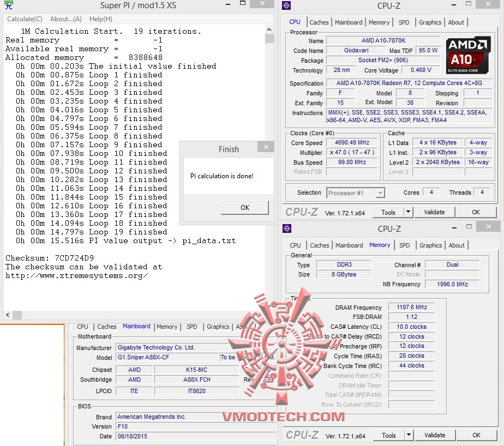Click Validate button in top CPU-Z
504x446 pixels.
pos(434,212)
